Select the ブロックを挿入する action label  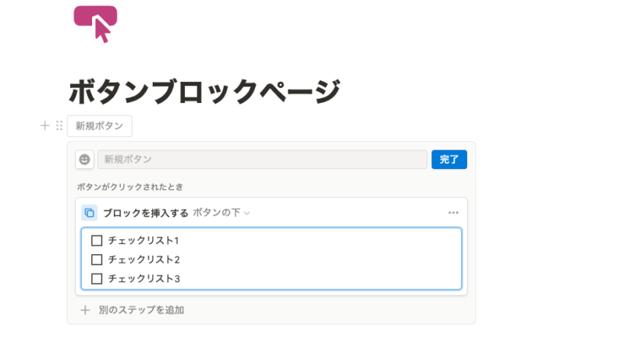146,214
